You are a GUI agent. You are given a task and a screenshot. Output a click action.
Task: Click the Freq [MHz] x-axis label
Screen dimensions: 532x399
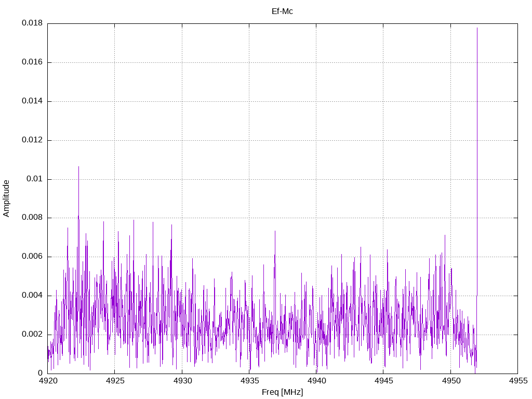click(282, 392)
